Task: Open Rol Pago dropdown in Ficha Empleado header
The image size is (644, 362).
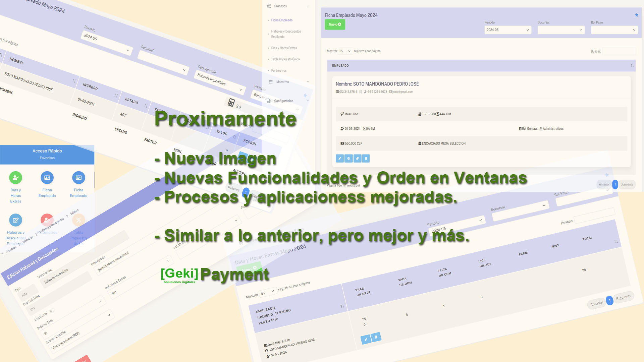Action: click(614, 30)
